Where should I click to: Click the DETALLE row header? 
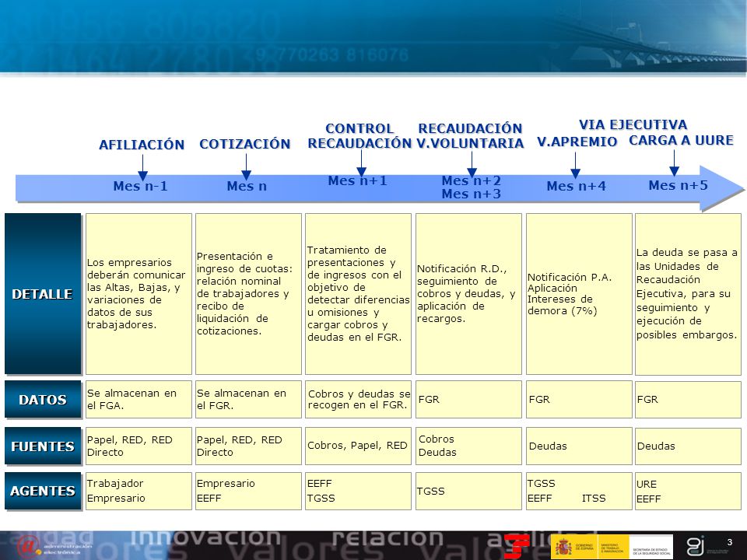coord(43,294)
